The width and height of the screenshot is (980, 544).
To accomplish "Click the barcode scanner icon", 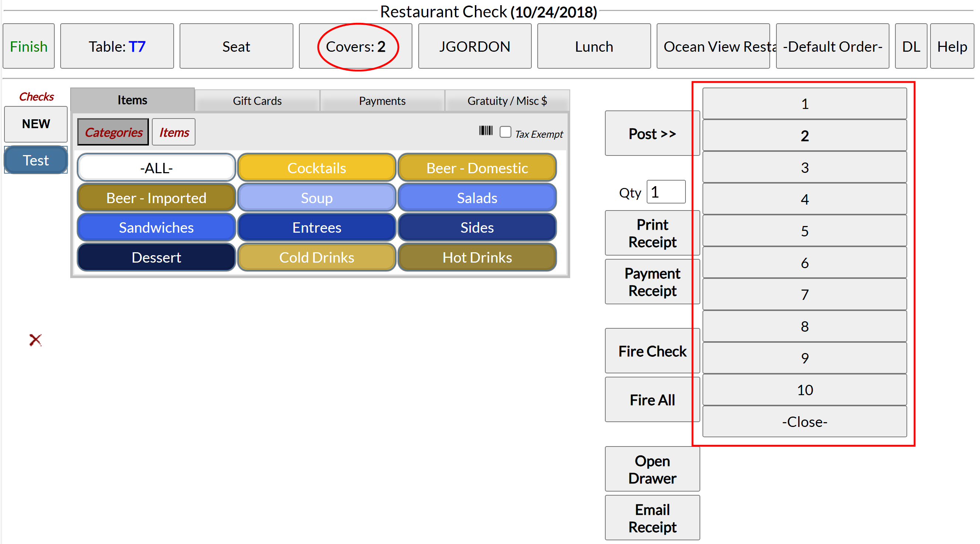I will pos(486,131).
